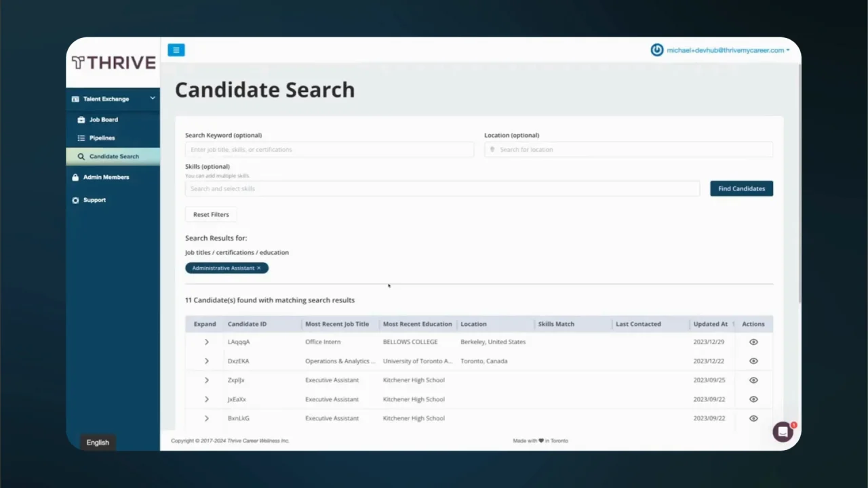The width and height of the screenshot is (868, 488).
Task: View candidate LAqqqA with eye icon
Action: (753, 342)
